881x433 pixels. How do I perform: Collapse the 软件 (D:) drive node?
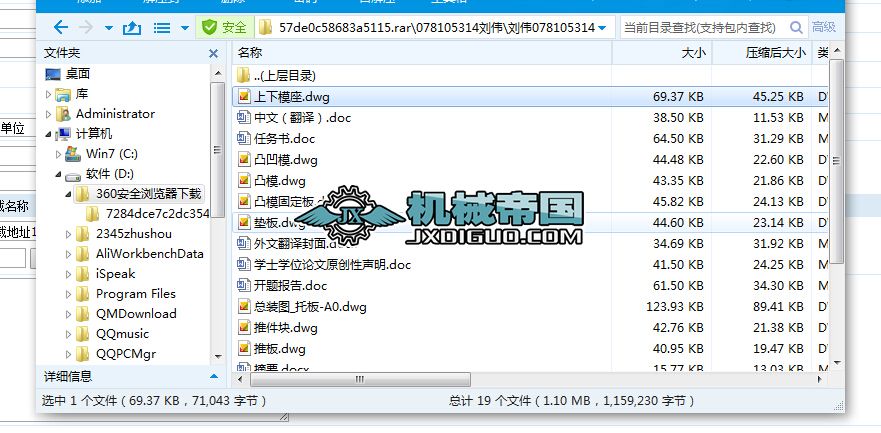pos(58,175)
